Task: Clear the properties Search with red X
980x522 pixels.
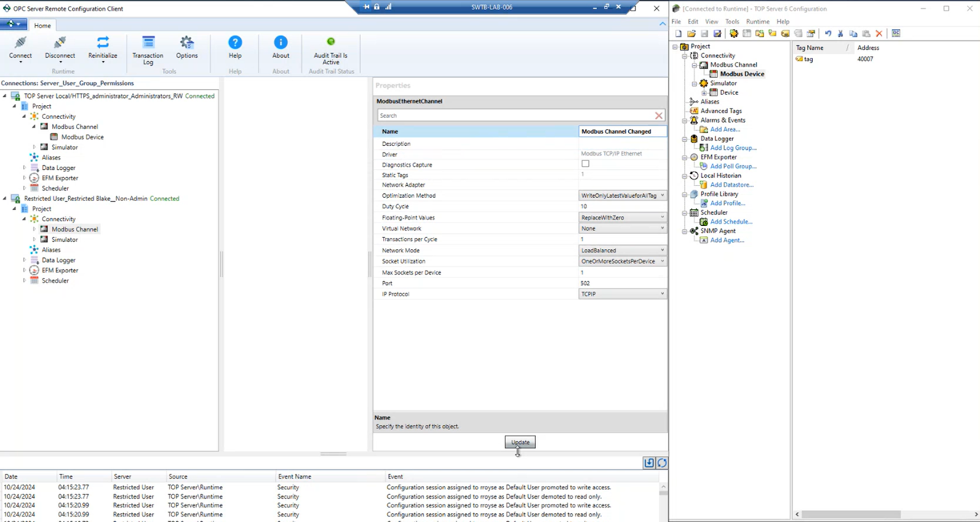Action: [659, 116]
